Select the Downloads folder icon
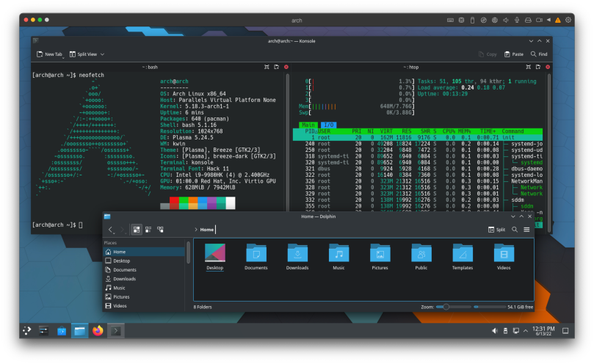Image resolution: width=594 pixels, height=364 pixels. tap(297, 253)
